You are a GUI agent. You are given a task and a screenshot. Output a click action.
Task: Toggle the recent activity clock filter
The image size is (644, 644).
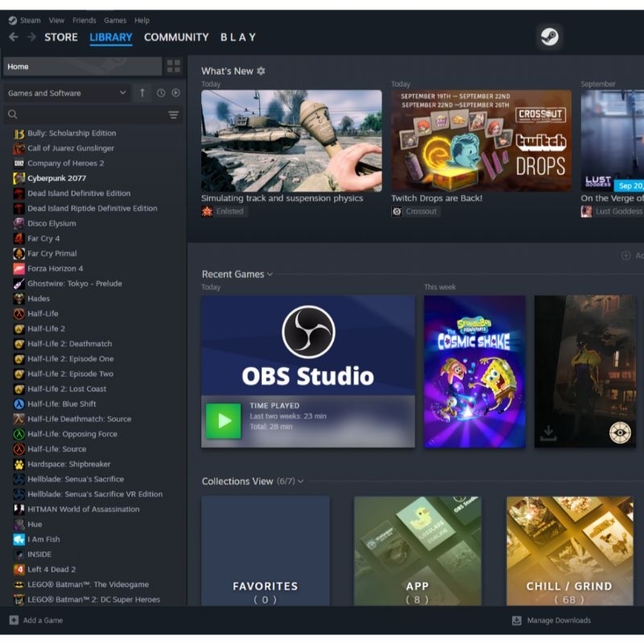coord(161,93)
